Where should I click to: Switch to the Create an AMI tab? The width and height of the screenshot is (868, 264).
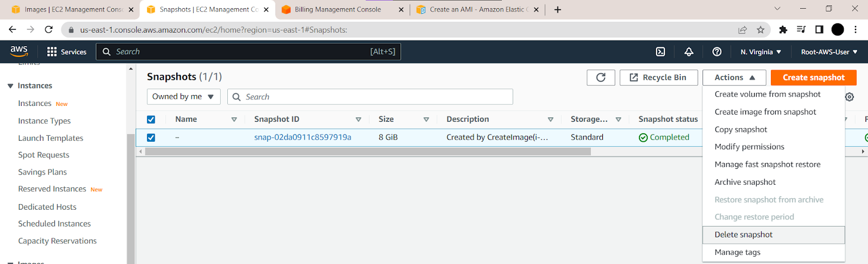(x=476, y=10)
